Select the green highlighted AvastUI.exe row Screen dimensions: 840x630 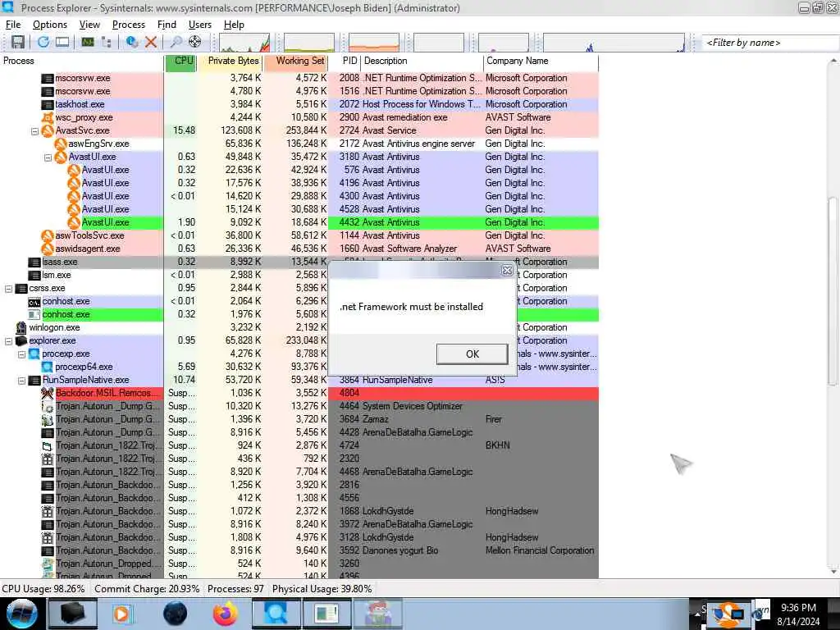pyautogui.click(x=299, y=222)
